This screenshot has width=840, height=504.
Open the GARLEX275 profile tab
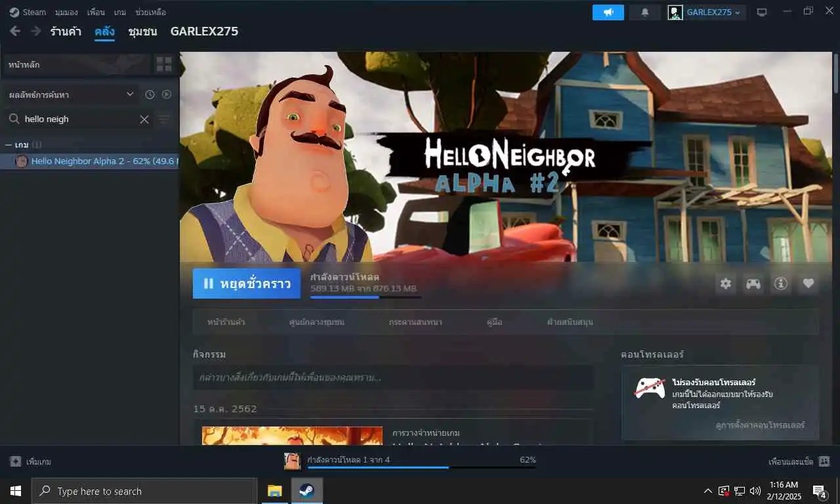tap(204, 31)
